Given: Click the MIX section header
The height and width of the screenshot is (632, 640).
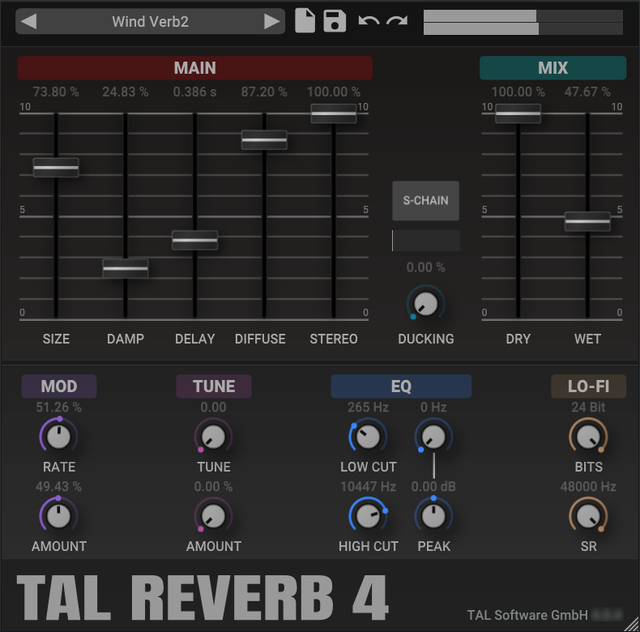Looking at the screenshot, I should [x=553, y=68].
